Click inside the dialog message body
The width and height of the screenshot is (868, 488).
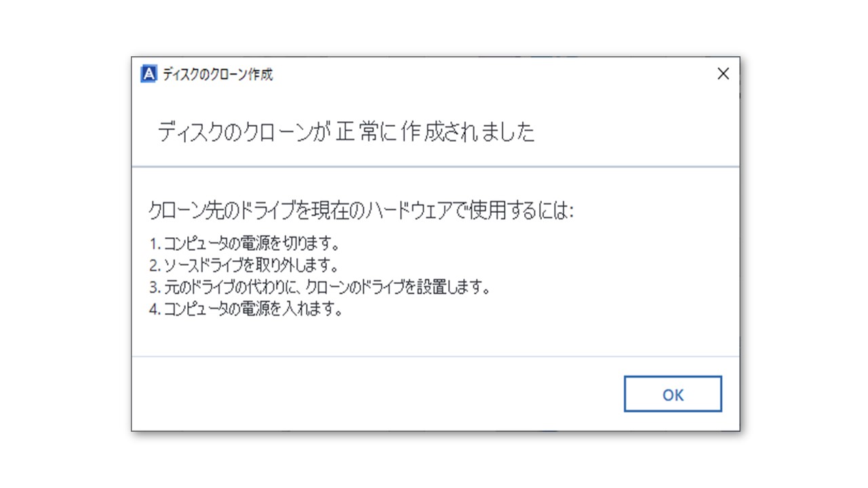click(x=434, y=271)
